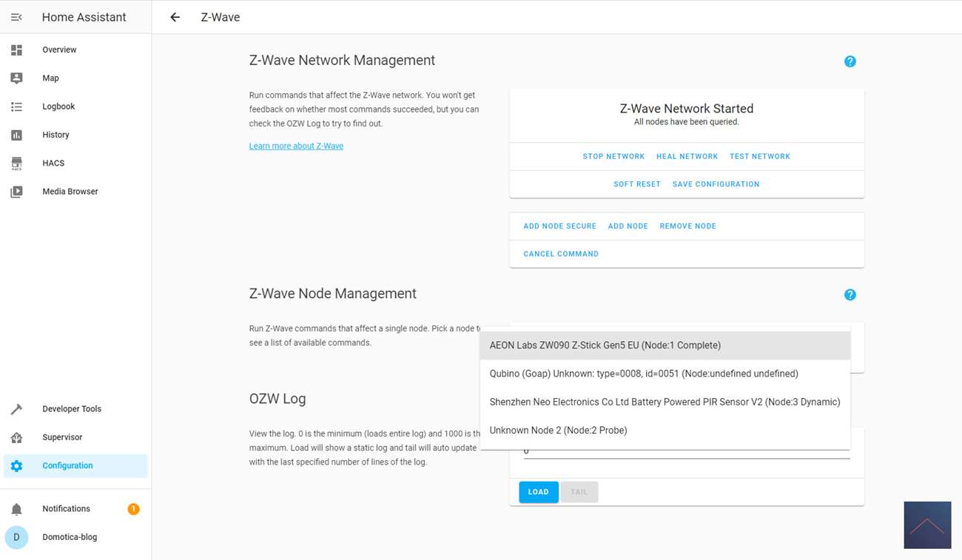Image resolution: width=962 pixels, height=560 pixels.
Task: Click the Node Management help question icon
Action: coord(850,294)
